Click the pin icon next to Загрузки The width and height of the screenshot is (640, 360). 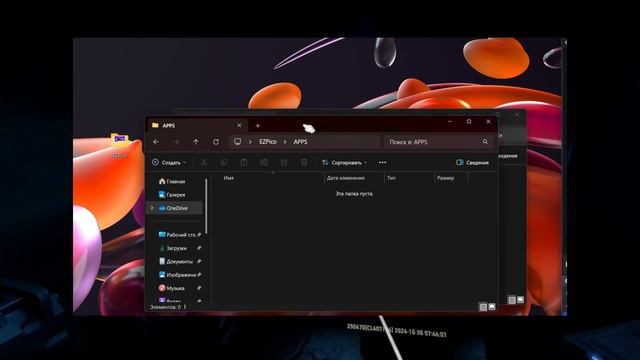(x=199, y=248)
